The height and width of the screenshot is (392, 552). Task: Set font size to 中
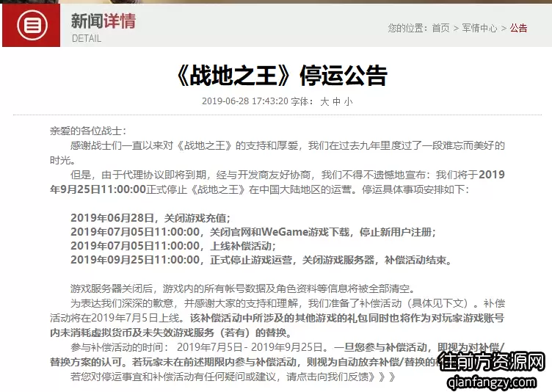point(336,101)
